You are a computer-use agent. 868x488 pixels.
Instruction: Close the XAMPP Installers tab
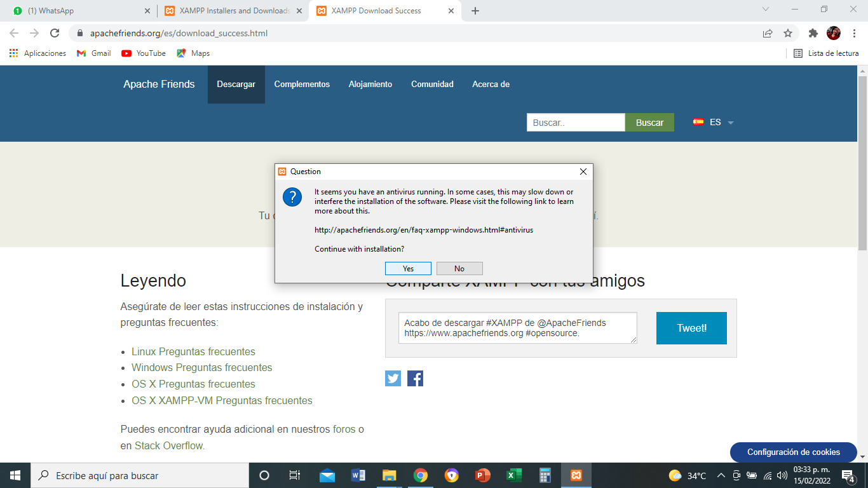[x=299, y=11]
